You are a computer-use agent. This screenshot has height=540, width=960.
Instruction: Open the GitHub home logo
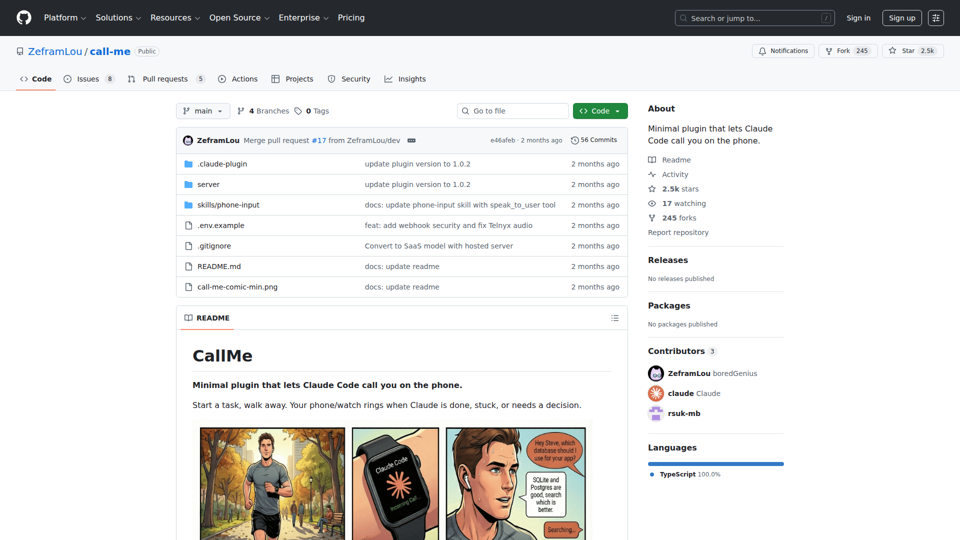[x=24, y=18]
